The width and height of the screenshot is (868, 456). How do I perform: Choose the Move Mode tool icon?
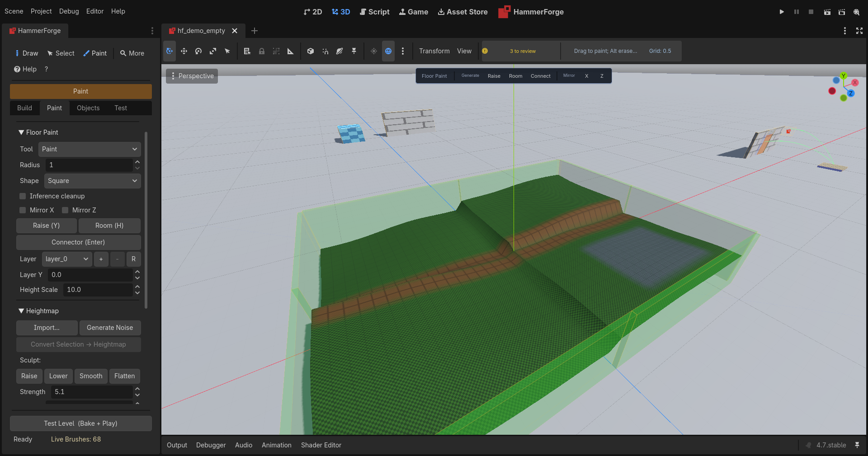pos(184,51)
